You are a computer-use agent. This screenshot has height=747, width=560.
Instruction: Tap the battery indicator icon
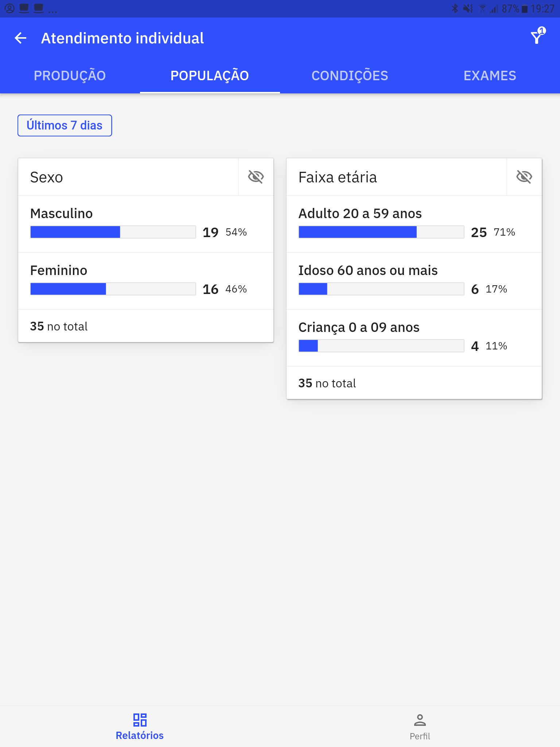click(x=525, y=9)
